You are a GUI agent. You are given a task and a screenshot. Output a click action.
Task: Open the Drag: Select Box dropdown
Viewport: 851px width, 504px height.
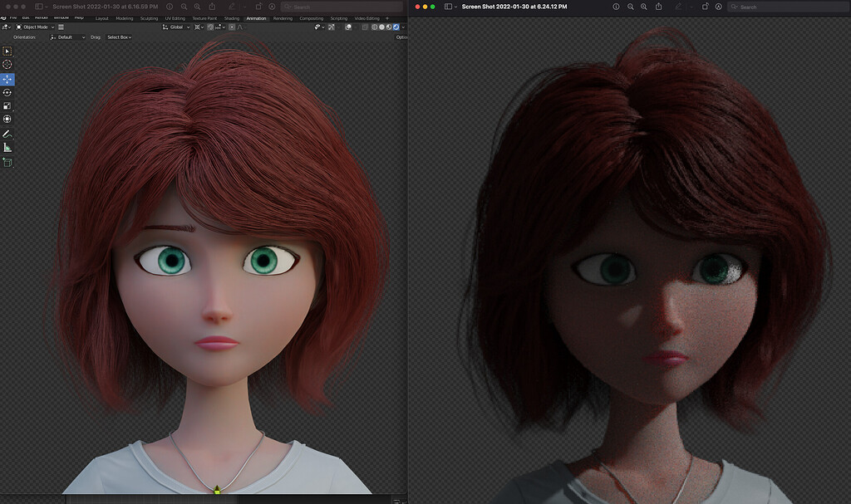(118, 37)
